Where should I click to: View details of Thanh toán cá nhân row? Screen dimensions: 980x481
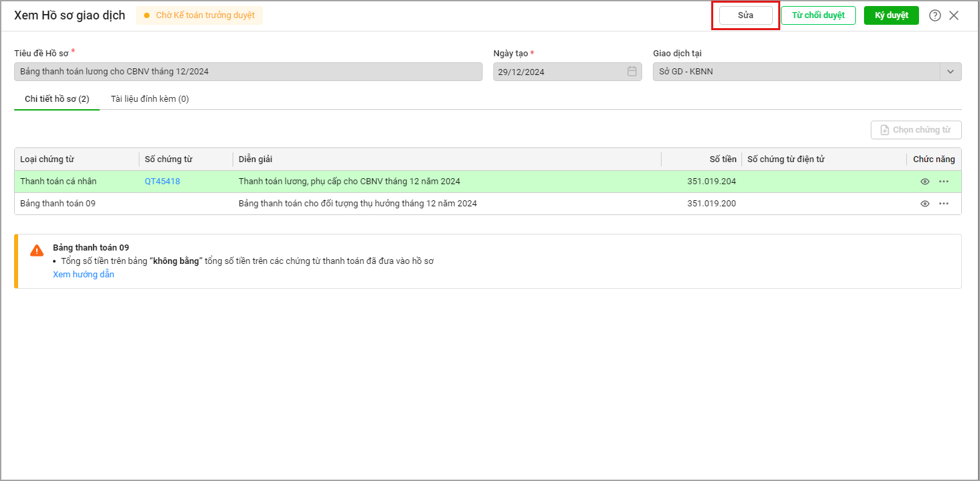(924, 182)
